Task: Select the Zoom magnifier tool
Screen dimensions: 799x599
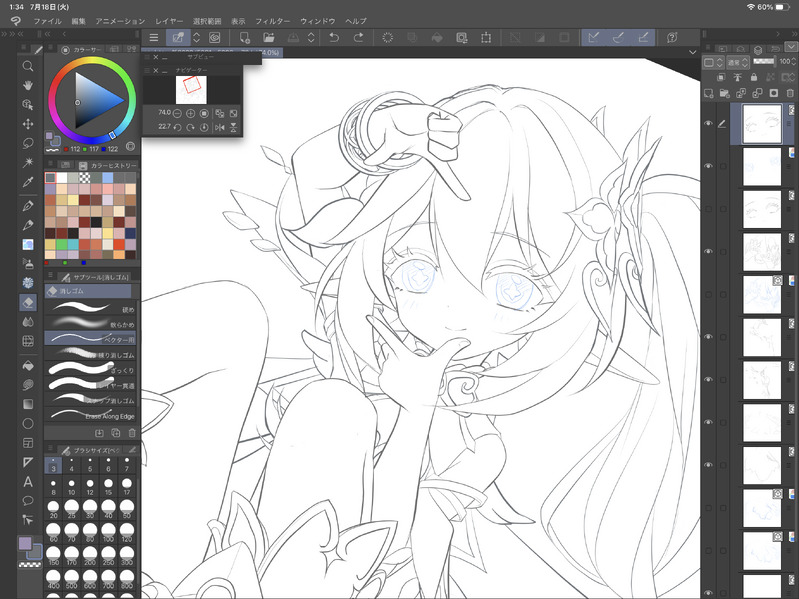Action: (x=28, y=66)
